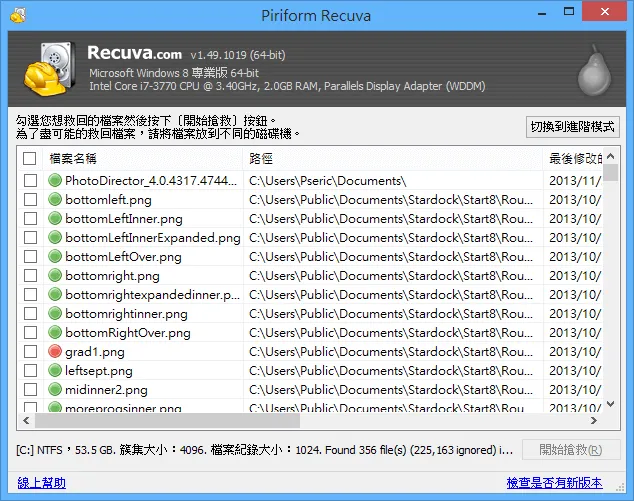Click the red status dot for grad1.png
Viewport: 634px width, 501px height.
click(x=55, y=351)
